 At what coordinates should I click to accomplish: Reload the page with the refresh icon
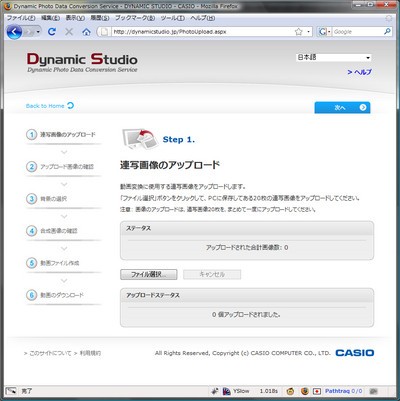[x=52, y=32]
